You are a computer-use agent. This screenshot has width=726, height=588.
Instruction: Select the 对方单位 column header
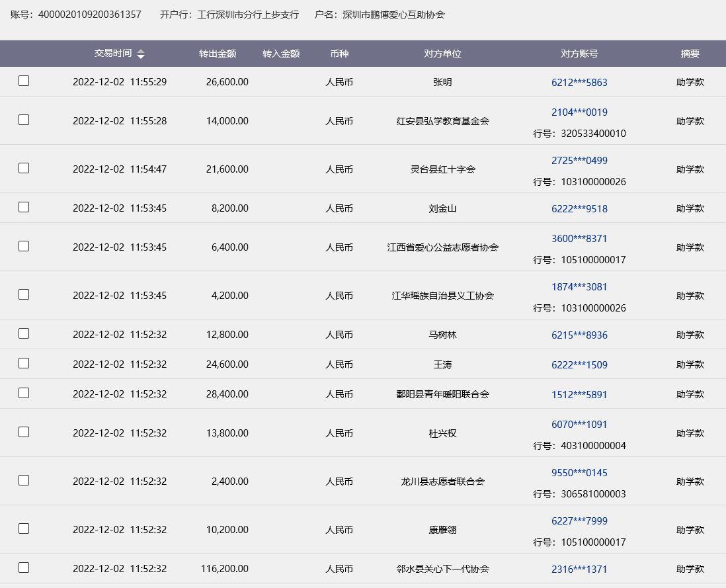pos(442,54)
